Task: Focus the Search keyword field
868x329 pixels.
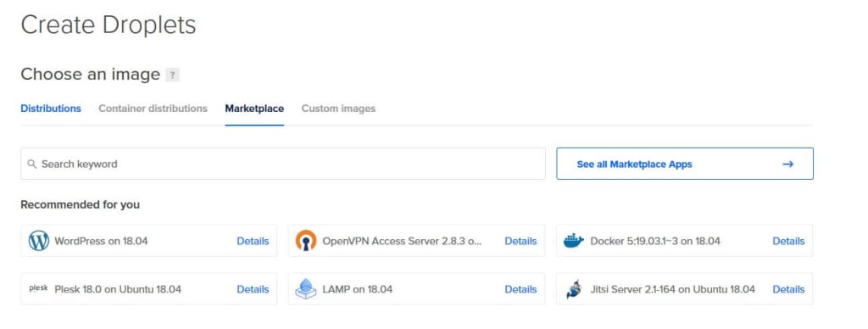Action: coord(283,164)
